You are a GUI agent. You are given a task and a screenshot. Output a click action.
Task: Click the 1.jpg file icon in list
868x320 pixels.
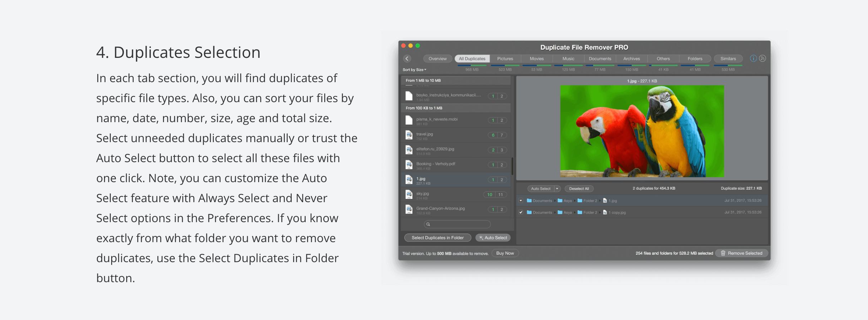(x=409, y=180)
